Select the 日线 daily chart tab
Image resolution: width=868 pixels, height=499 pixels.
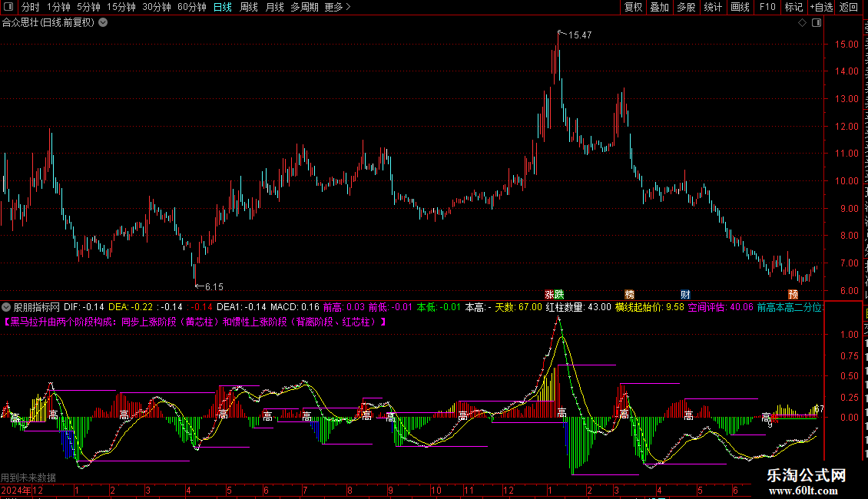pyautogui.click(x=223, y=7)
